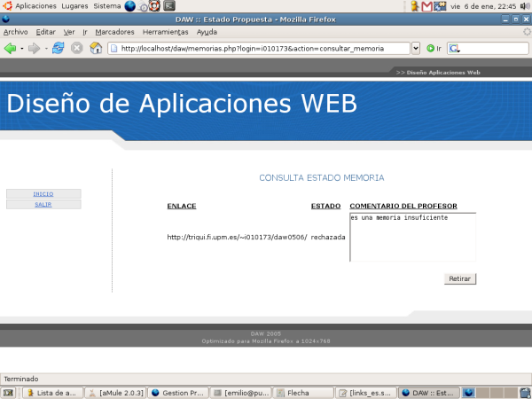This screenshot has height=399, width=532.
Task: Click the DAW :: Est... taskbar button
Action: [428, 393]
